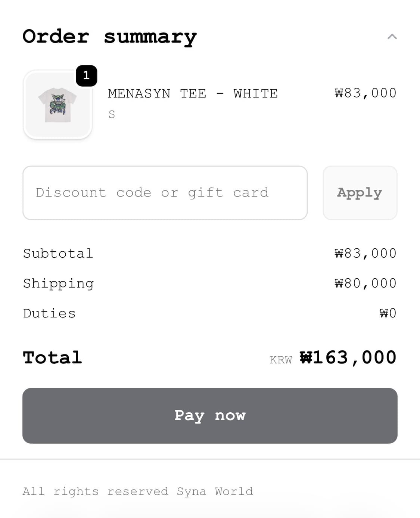Click the Shipping label

58,283
